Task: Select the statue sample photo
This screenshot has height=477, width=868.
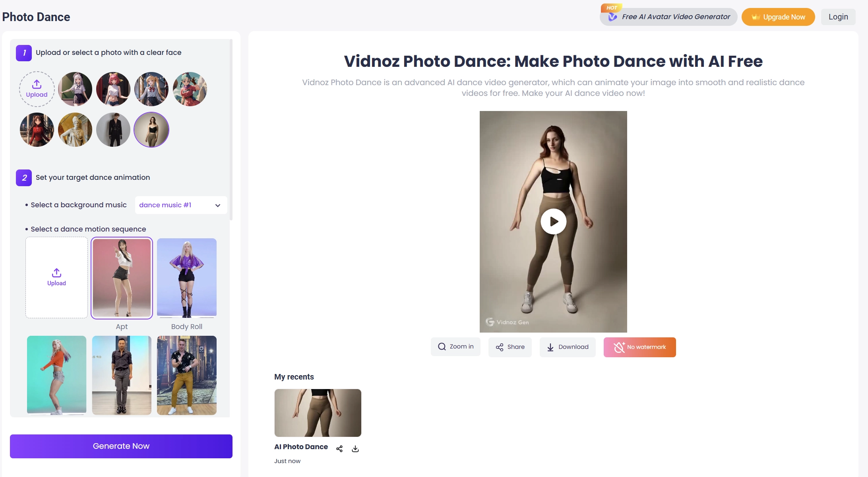Action: tap(75, 129)
